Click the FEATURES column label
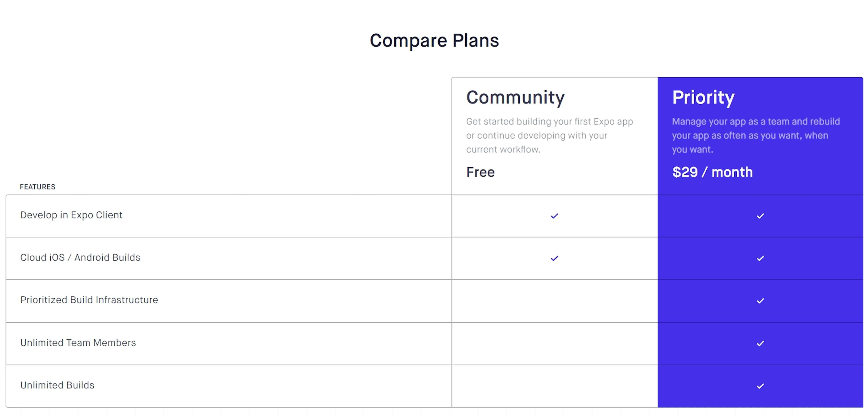Viewport: 868px width, 416px height. (x=37, y=187)
